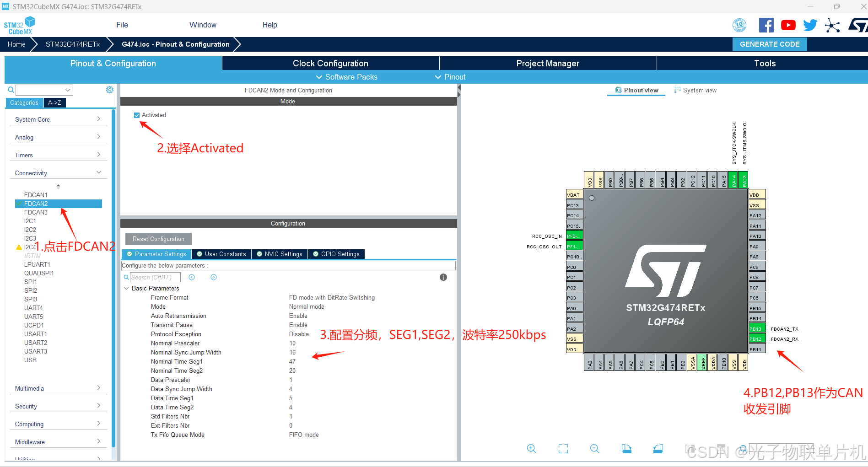
Task: Expand the Timers category
Action: [58, 155]
